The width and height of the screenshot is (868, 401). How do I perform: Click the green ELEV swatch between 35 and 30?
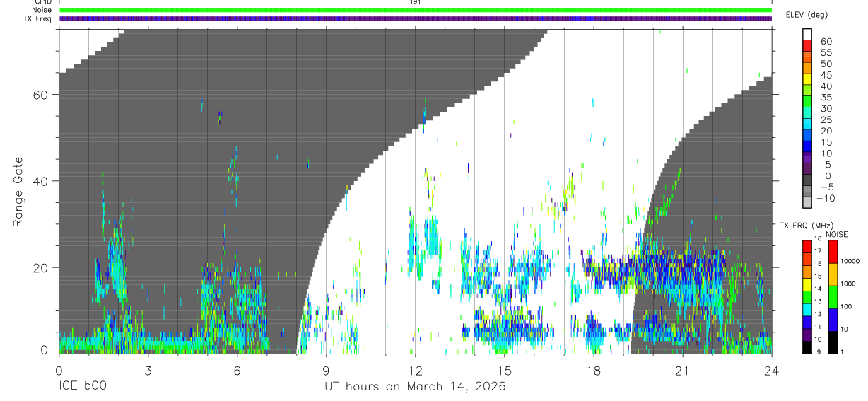coord(807,101)
